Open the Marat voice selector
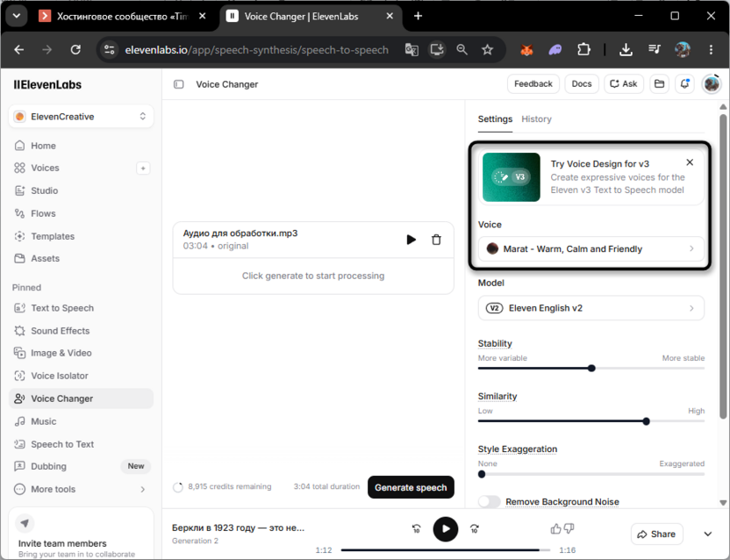Screen dimensions: 730x560 pyautogui.click(x=590, y=248)
